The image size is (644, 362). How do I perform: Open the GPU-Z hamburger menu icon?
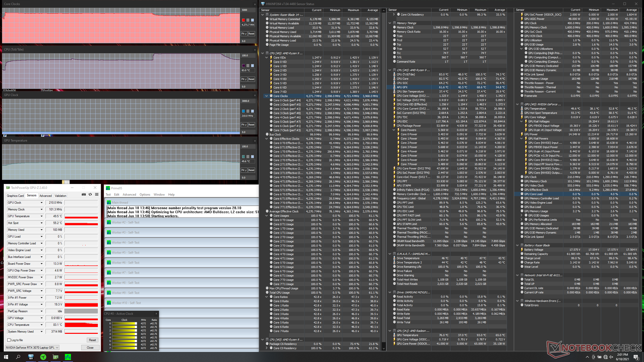[x=97, y=194]
